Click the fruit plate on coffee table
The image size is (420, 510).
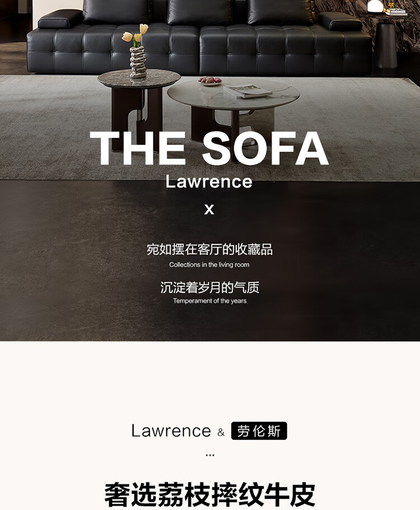tap(210, 81)
